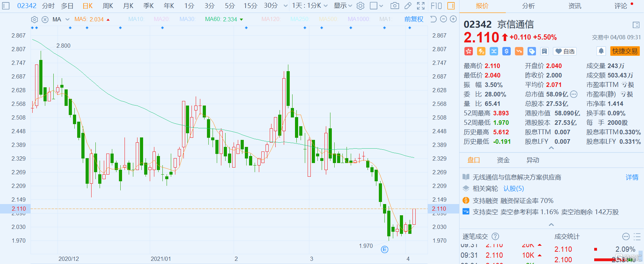Open the 资讯 news tab
Viewport: 644px width, 264px height.
coord(575,6)
